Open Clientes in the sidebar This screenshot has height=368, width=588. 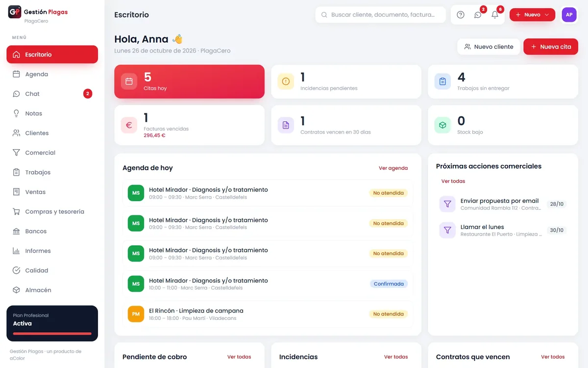52,133
